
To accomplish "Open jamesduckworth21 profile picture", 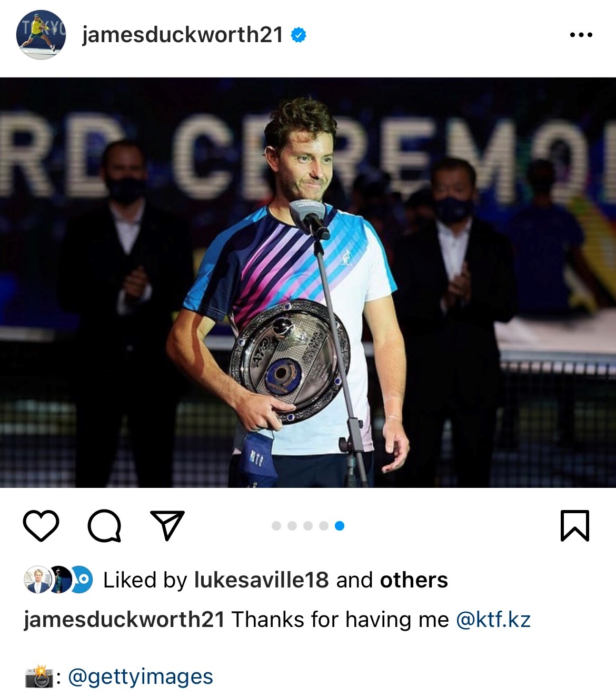I will point(41,35).
